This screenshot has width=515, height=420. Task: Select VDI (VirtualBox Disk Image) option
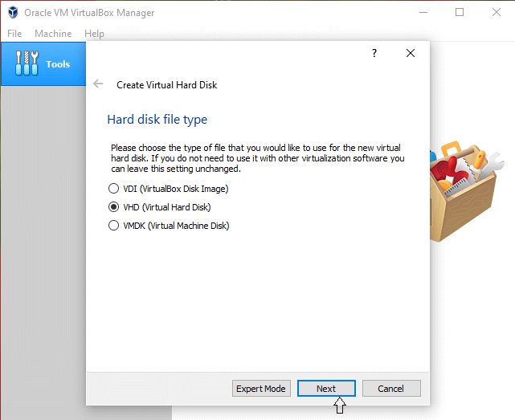(113, 189)
